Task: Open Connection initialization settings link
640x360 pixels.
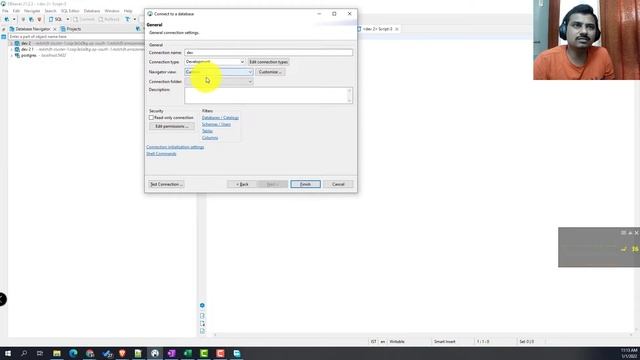Action: coord(175,147)
